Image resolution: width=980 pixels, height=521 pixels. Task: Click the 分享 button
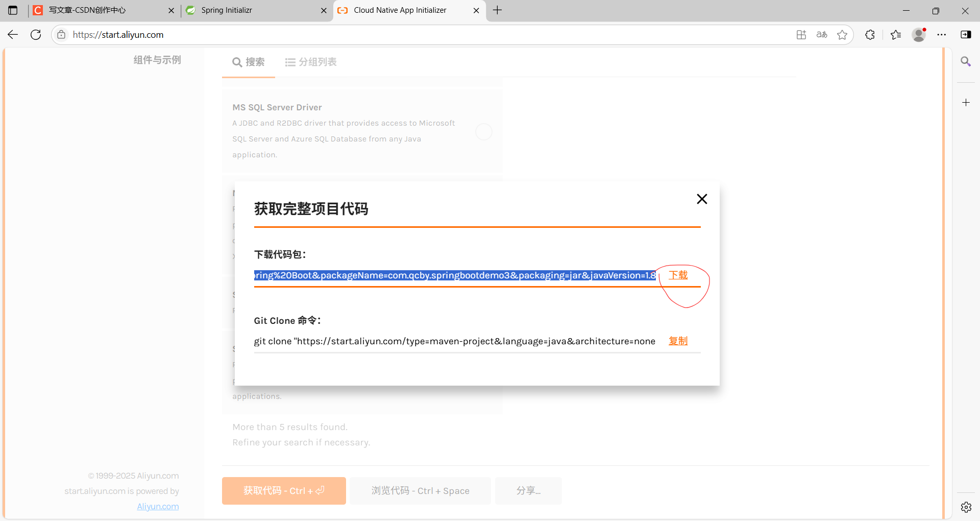(x=528, y=491)
